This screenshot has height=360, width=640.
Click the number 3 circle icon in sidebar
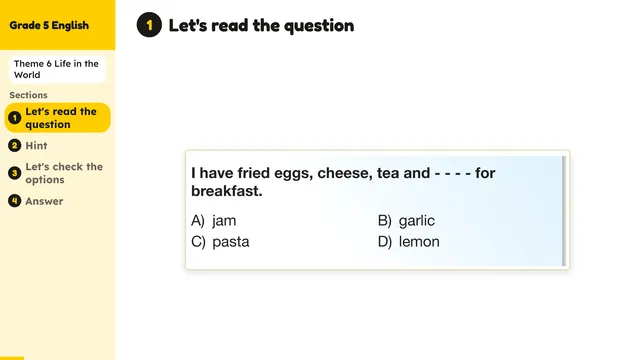point(15,173)
